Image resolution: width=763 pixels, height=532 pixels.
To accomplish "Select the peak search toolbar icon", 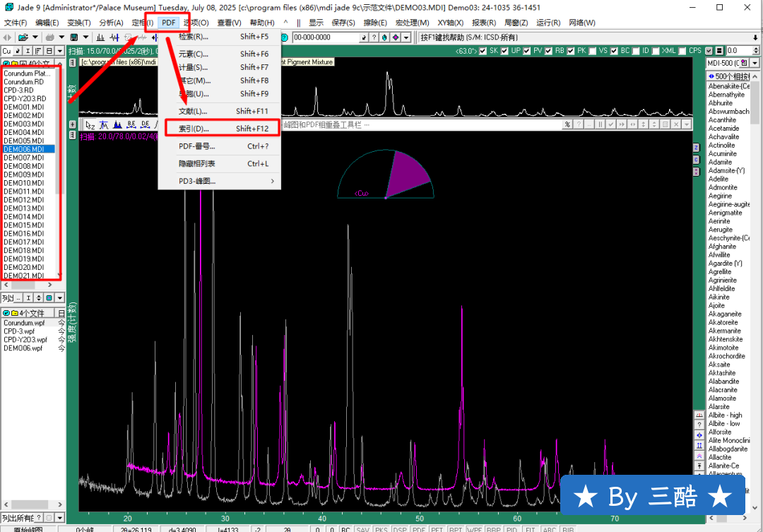I will pyautogui.click(x=101, y=37).
